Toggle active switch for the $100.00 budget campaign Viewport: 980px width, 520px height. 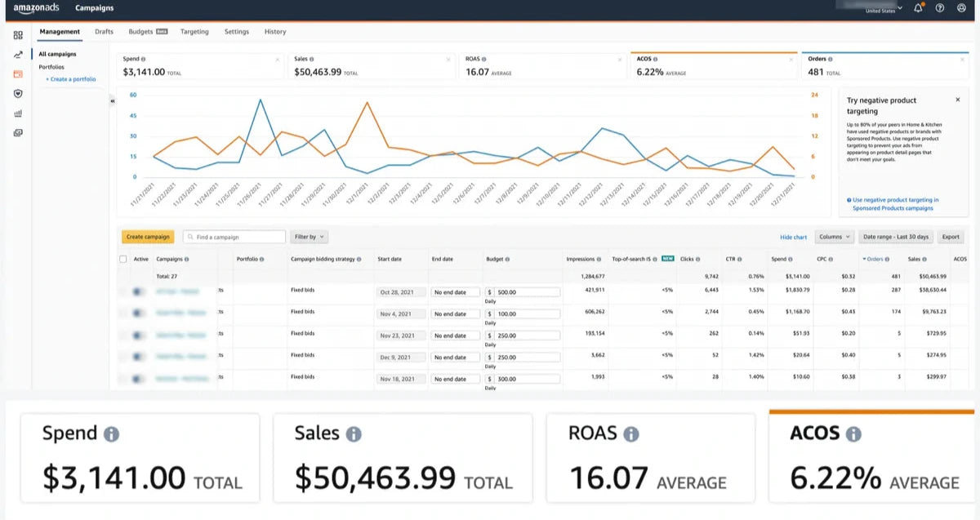(x=140, y=313)
